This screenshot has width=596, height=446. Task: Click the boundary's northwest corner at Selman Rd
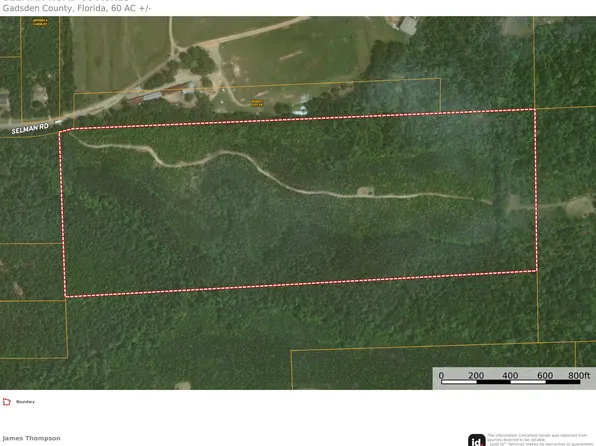point(60,132)
